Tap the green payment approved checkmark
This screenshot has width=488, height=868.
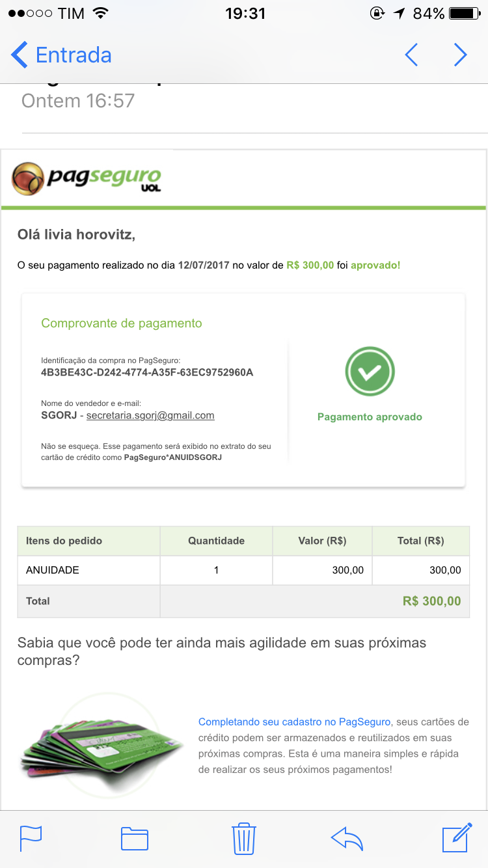tap(370, 372)
